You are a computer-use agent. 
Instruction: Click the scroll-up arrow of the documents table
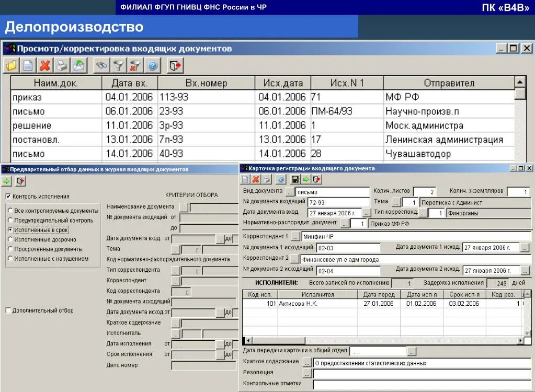point(520,82)
